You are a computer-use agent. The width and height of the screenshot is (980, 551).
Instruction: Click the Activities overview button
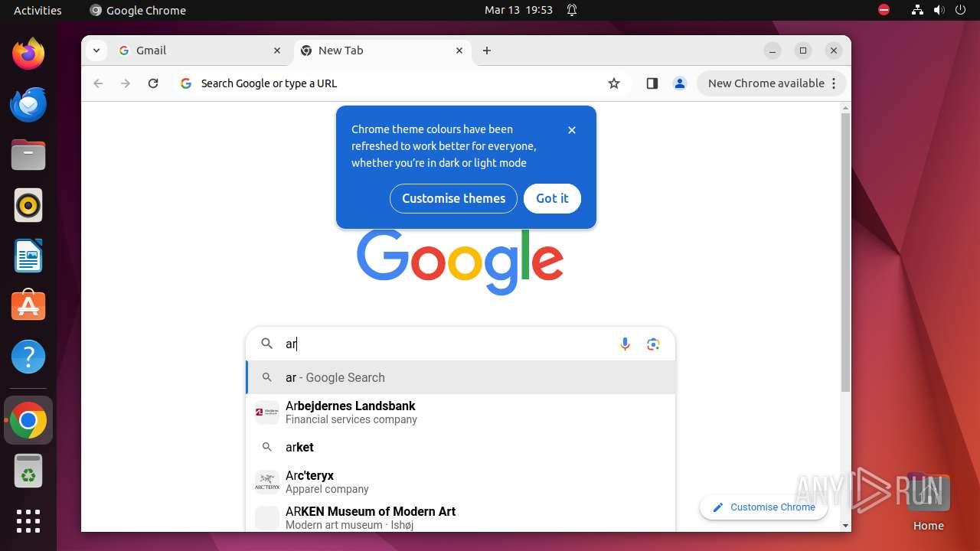click(38, 10)
